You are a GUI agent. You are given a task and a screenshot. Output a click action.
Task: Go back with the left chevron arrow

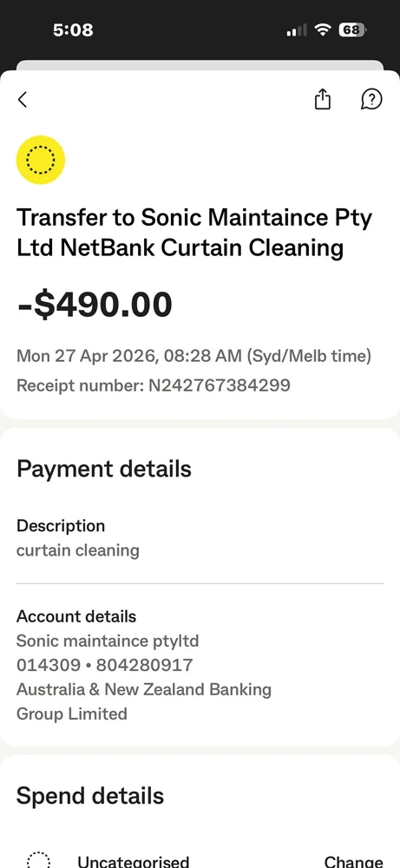coord(23,100)
